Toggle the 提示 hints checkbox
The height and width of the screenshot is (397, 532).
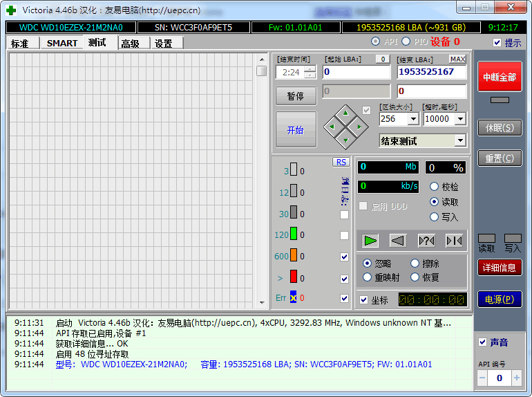[x=497, y=42]
